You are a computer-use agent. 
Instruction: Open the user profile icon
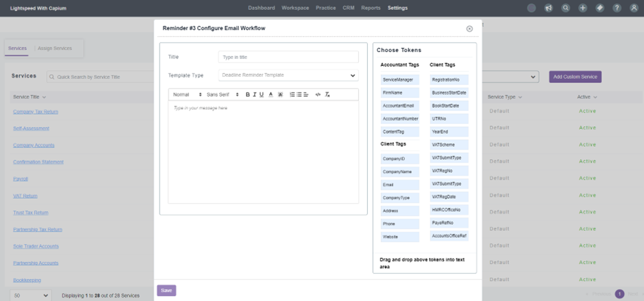tap(634, 8)
